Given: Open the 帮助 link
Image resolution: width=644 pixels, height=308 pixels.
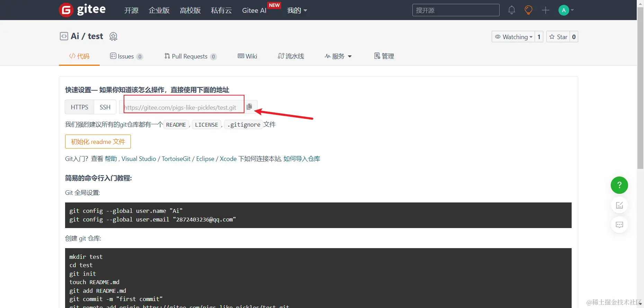Looking at the screenshot, I should 111,158.
